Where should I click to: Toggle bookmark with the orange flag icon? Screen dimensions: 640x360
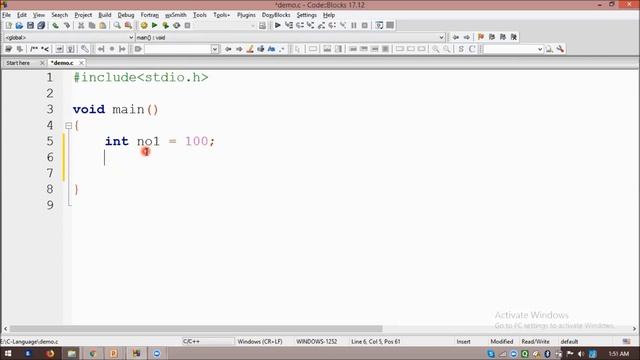pos(481,37)
